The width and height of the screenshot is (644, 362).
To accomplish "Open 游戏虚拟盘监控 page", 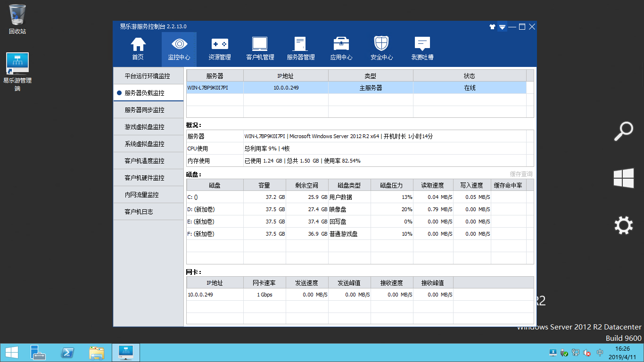I will 149,127.
